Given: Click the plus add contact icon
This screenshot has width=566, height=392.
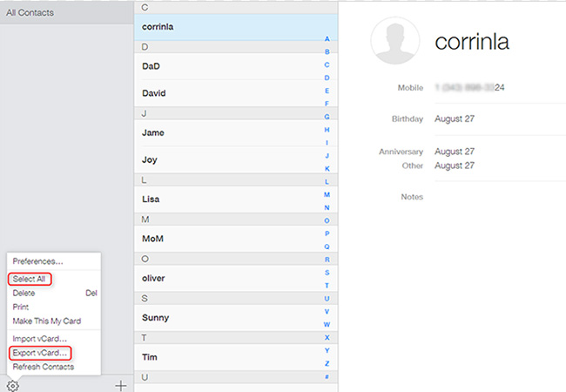Looking at the screenshot, I should tap(121, 386).
